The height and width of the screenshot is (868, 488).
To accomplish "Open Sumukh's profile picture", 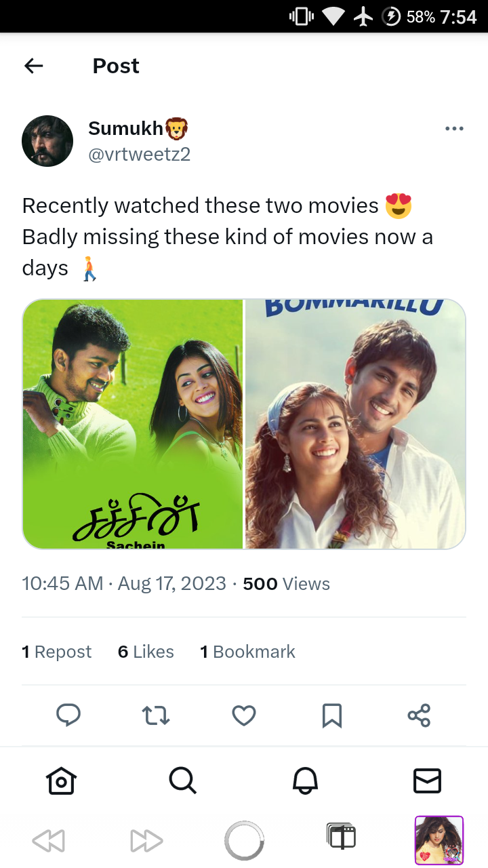I will click(47, 141).
